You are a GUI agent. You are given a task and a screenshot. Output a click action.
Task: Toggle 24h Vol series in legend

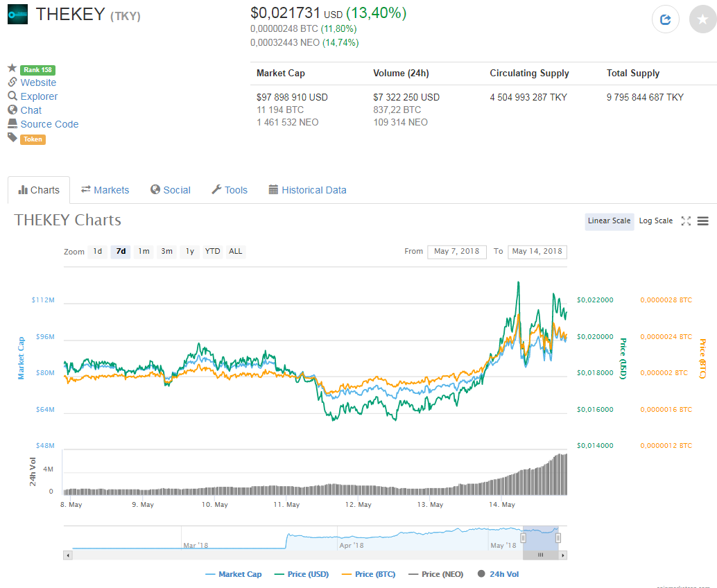coord(499,574)
